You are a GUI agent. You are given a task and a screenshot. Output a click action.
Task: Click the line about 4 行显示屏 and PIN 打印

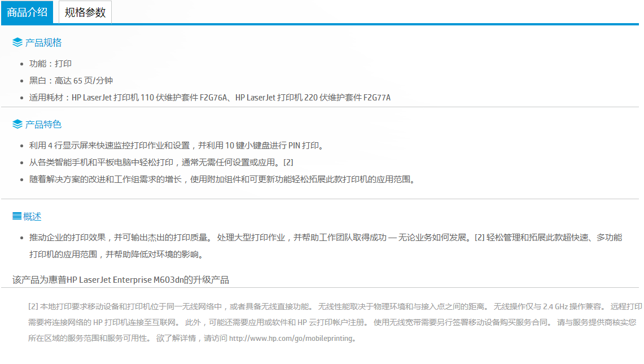coord(178,146)
